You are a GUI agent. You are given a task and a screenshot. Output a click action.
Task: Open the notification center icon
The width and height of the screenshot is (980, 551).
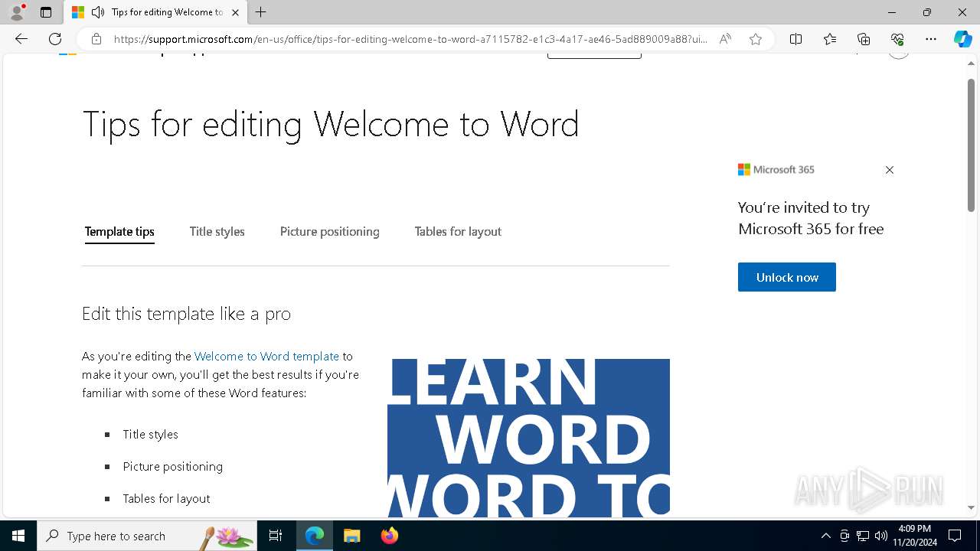pyautogui.click(x=955, y=536)
